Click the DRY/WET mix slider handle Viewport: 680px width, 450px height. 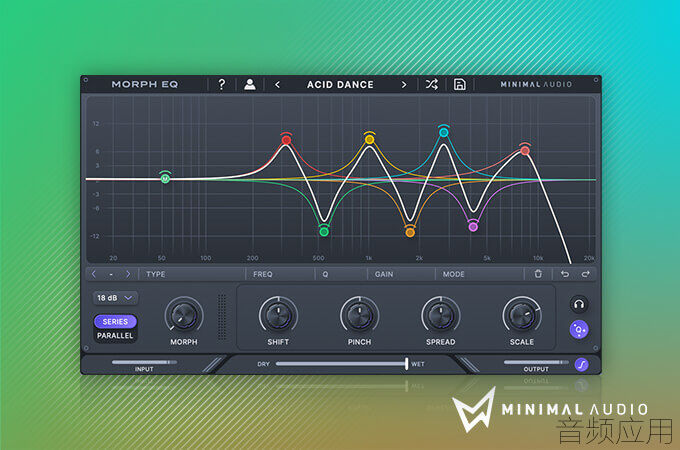tap(406, 364)
